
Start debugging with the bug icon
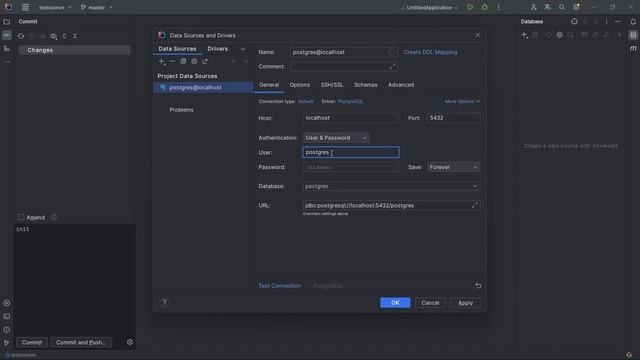coord(484,7)
